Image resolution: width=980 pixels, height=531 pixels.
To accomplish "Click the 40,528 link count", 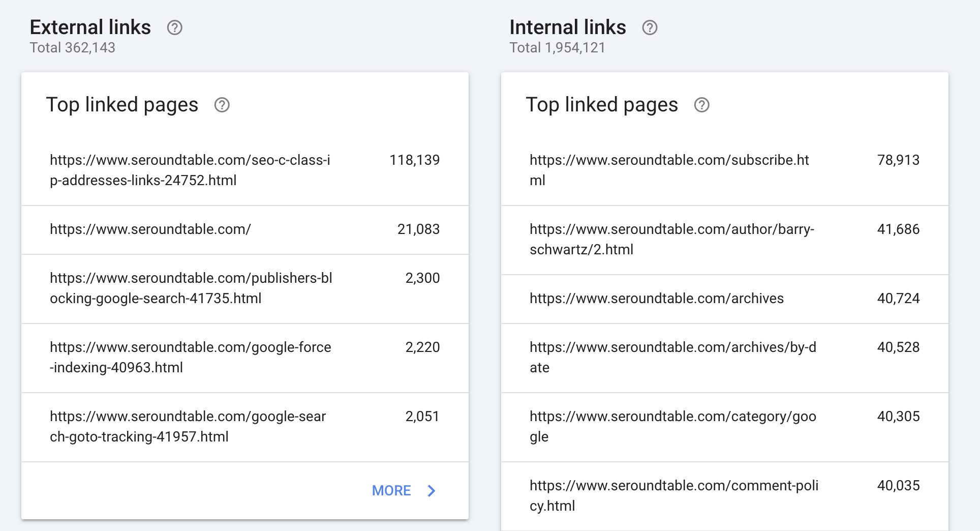I will (899, 347).
